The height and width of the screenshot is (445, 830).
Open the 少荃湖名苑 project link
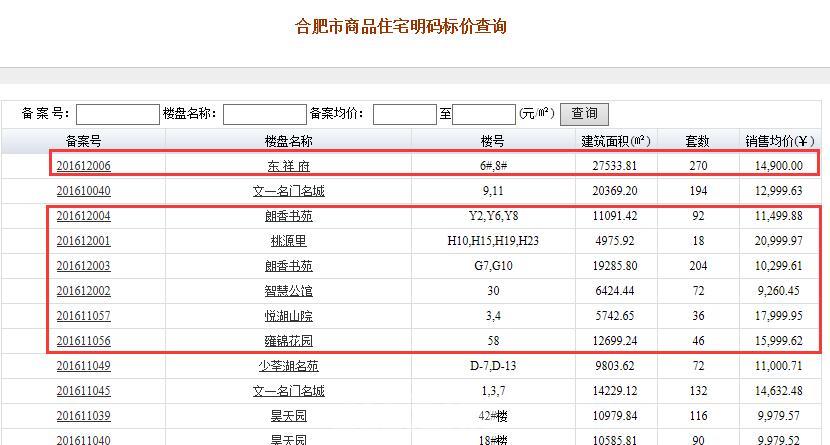[x=289, y=366]
